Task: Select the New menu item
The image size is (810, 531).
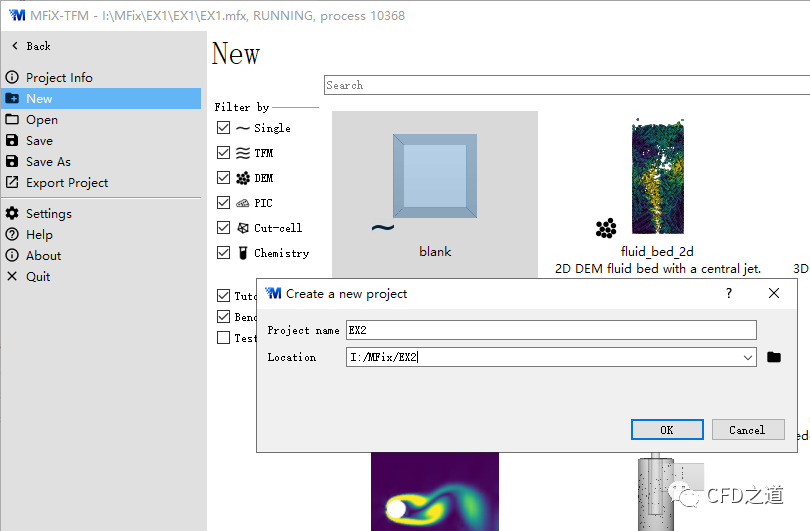Action: click(x=101, y=98)
